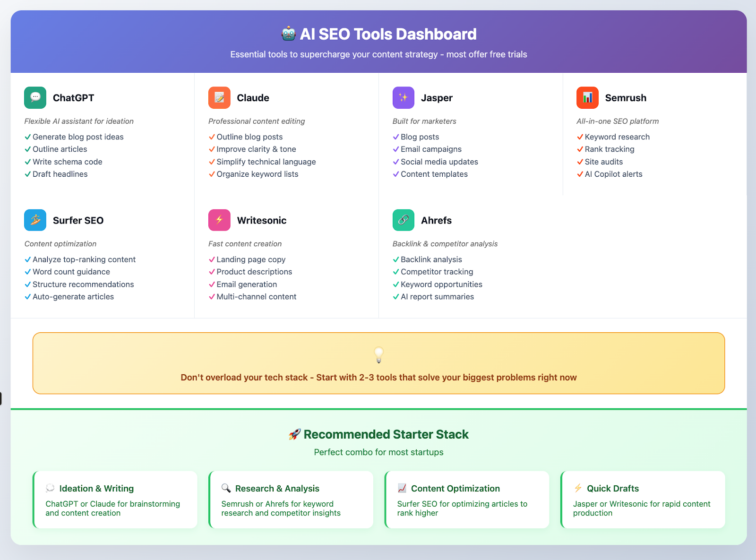Click 'Keyword opportunities' feature item
The width and height of the screenshot is (756, 560).
point(442,284)
